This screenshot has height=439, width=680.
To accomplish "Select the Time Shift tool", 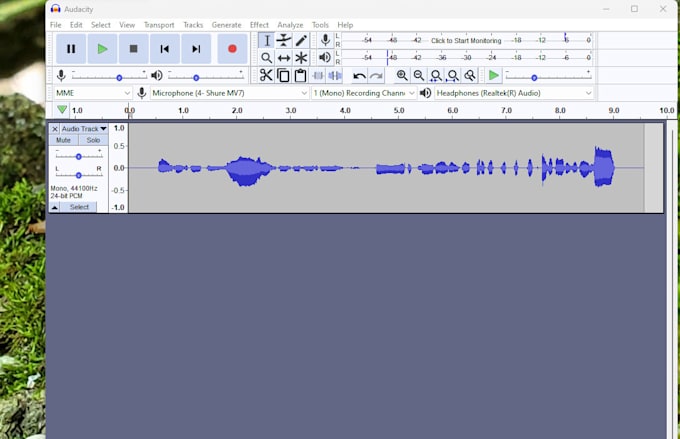I will (284, 58).
